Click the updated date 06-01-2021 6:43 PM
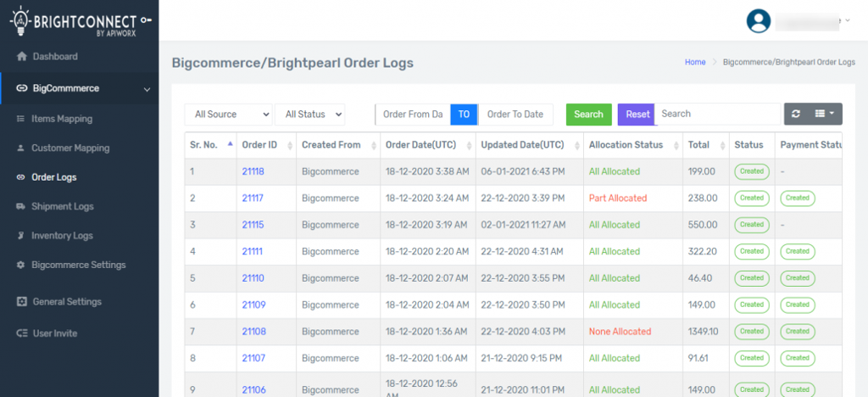This screenshot has width=868, height=397. click(x=523, y=171)
